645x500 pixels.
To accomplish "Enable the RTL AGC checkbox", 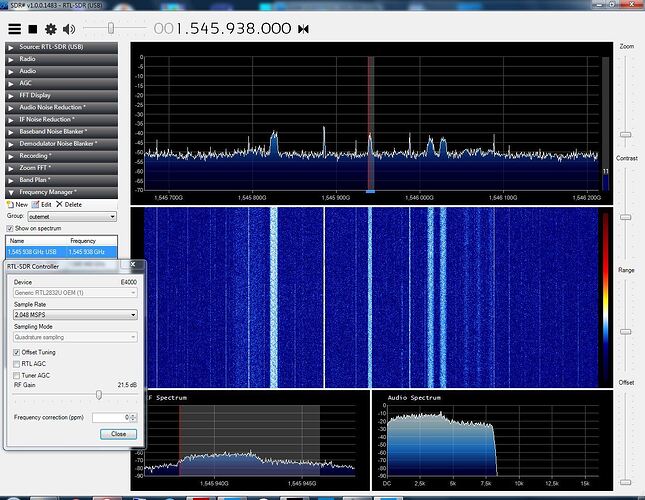I will tap(16, 364).
